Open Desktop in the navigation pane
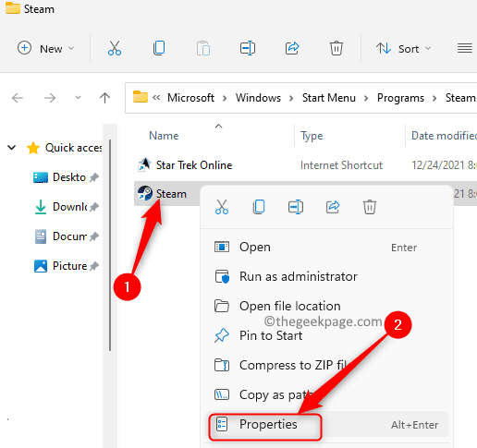477x448 pixels. 69,177
